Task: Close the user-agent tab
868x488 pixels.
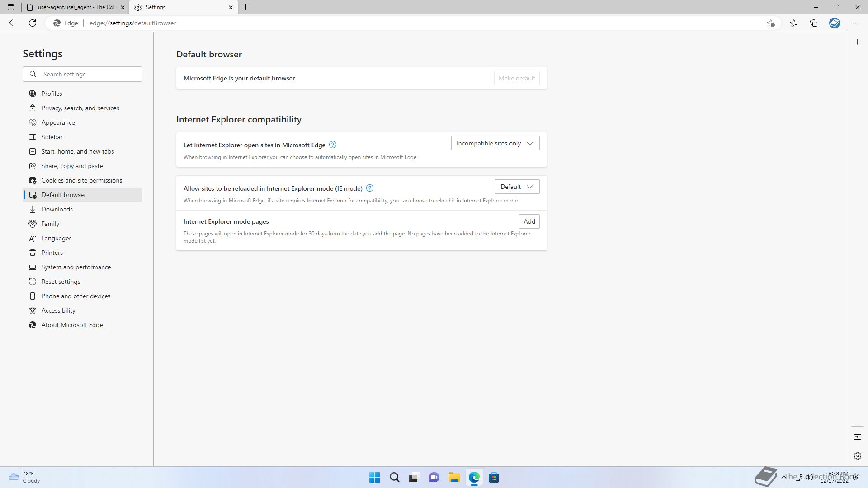Action: (123, 7)
